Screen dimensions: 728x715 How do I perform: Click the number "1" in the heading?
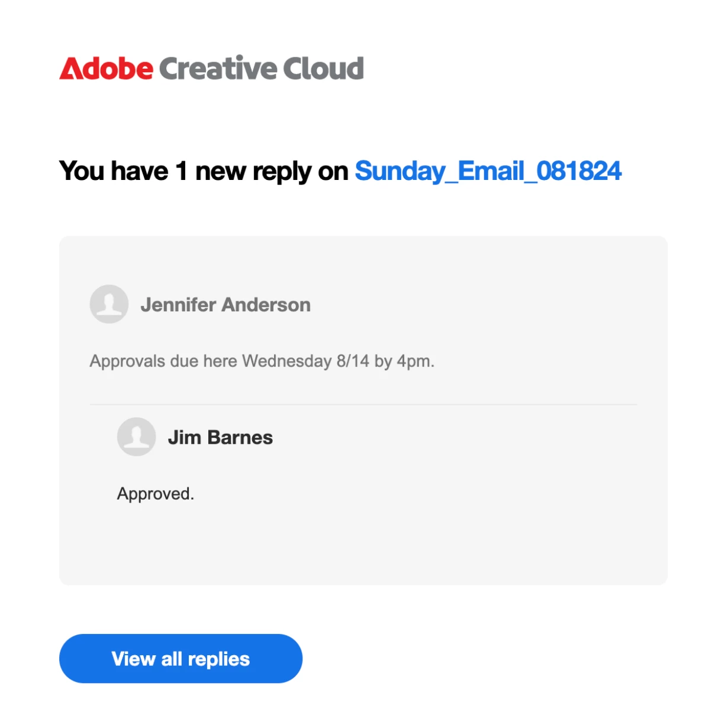(182, 171)
